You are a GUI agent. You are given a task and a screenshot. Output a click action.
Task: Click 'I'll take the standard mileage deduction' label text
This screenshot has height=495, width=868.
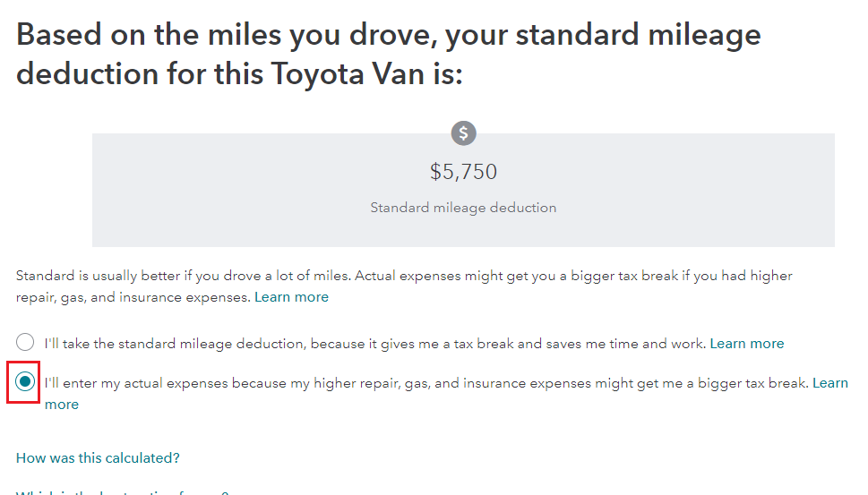174,344
